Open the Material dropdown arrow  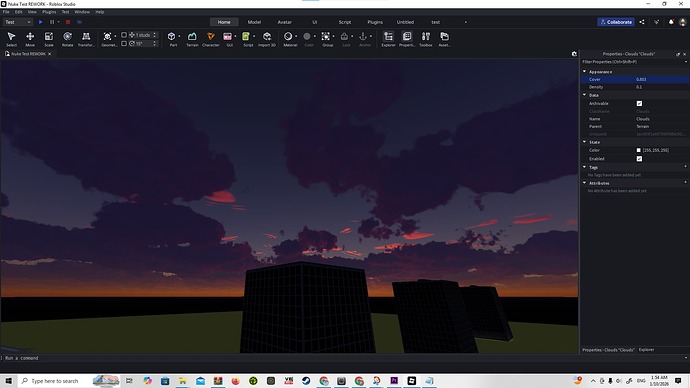[x=296, y=37]
